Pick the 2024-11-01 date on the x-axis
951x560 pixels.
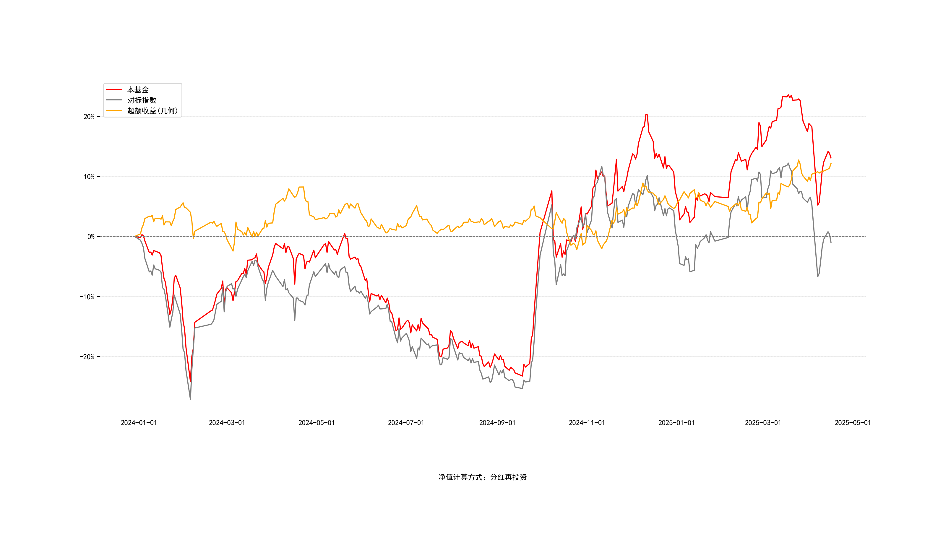(x=587, y=423)
